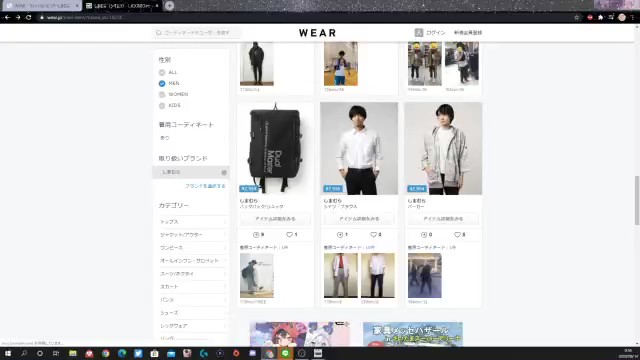Open Mail app from the taskbar
Screen dimensions: 640x360
click(x=171, y=353)
